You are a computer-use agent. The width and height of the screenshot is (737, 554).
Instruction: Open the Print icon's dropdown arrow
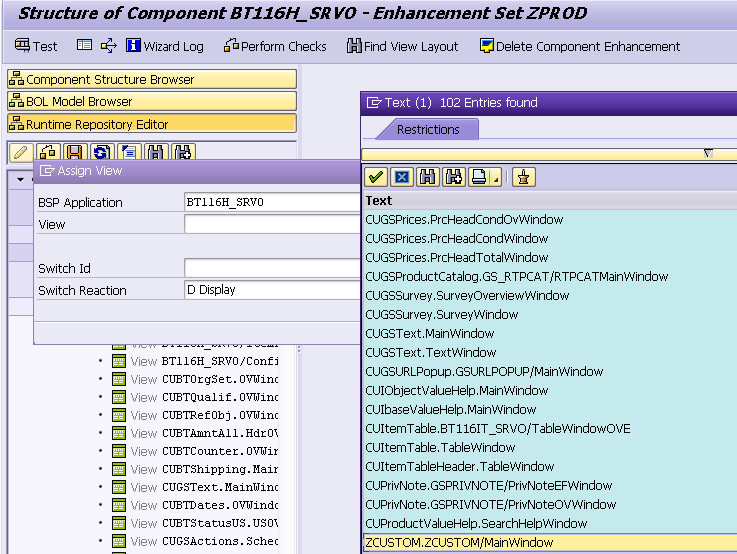(x=496, y=178)
